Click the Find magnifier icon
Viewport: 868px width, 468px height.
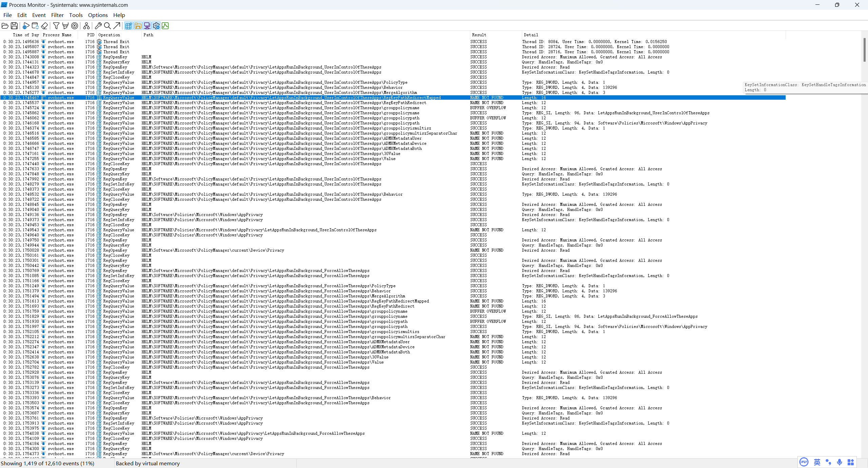point(107,26)
